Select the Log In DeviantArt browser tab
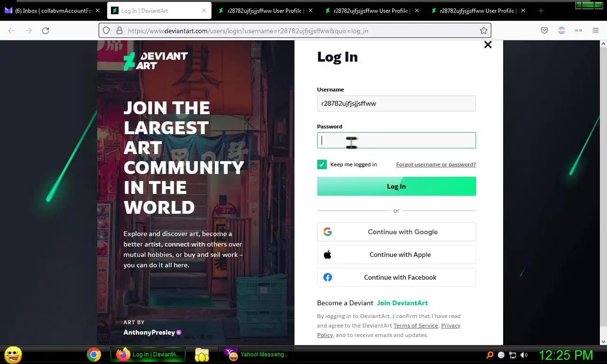The image size is (607, 364). tap(158, 10)
